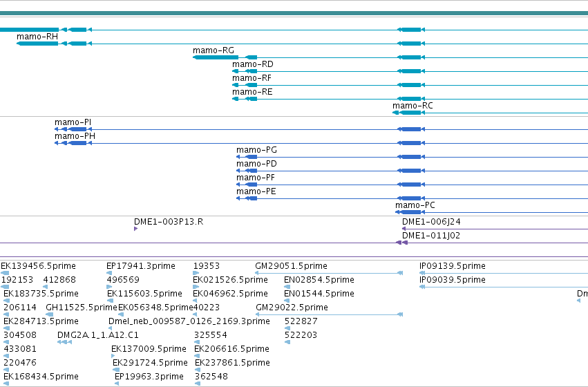Select the mamo-PH protein label
The height and width of the screenshot is (387, 588).
point(75,136)
